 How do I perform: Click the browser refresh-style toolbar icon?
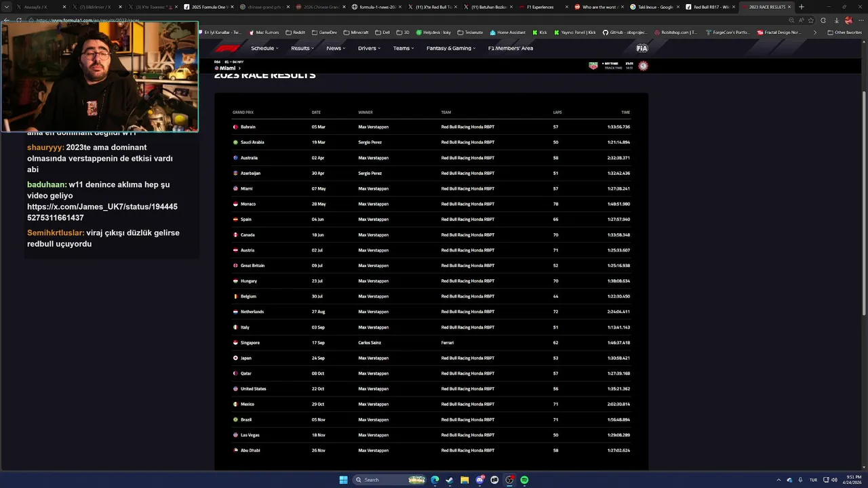coord(823,20)
